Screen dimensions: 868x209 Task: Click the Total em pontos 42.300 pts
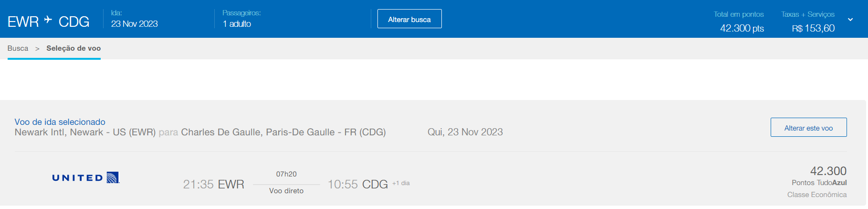(x=742, y=28)
